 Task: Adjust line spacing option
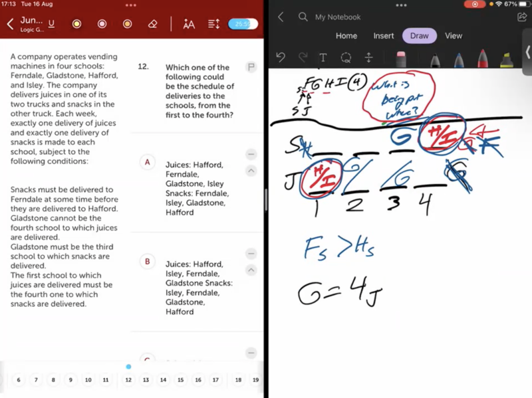[213, 24]
